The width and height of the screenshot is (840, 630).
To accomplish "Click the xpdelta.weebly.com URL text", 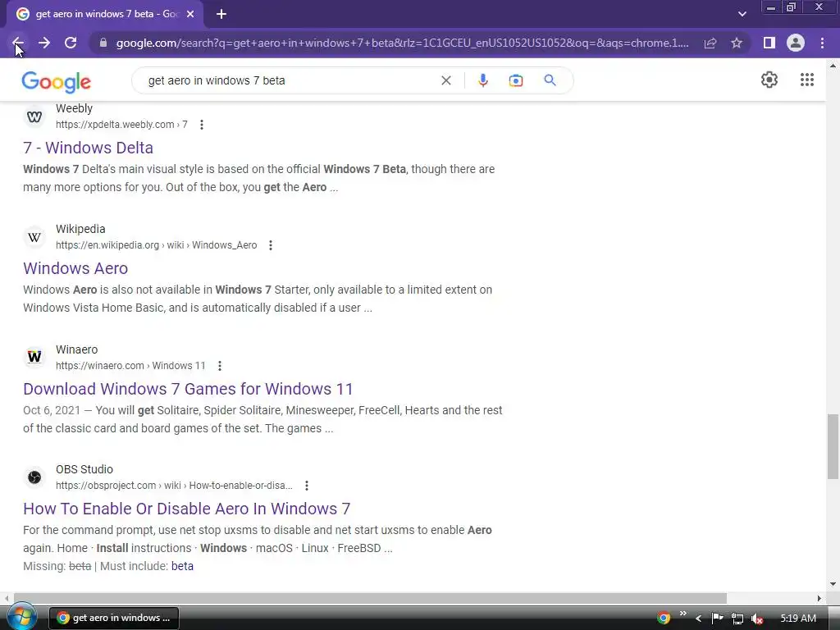I will tap(121, 125).
